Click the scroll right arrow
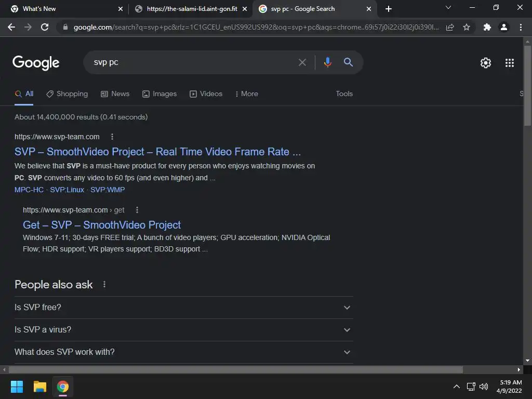This screenshot has width=532, height=399. click(x=519, y=369)
